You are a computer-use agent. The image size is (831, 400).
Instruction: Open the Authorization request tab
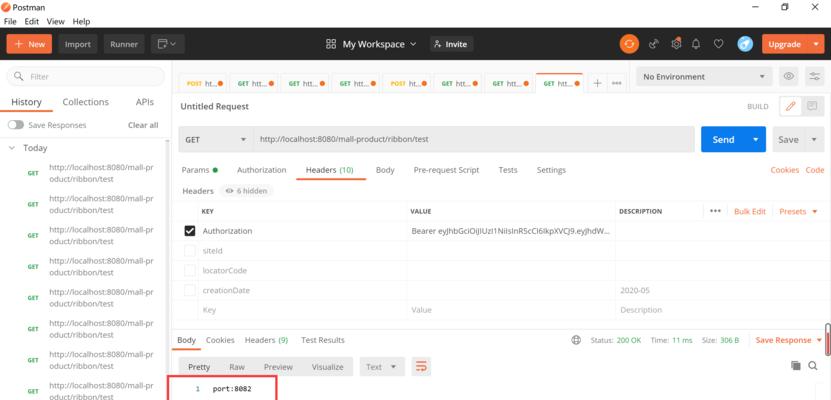point(261,170)
